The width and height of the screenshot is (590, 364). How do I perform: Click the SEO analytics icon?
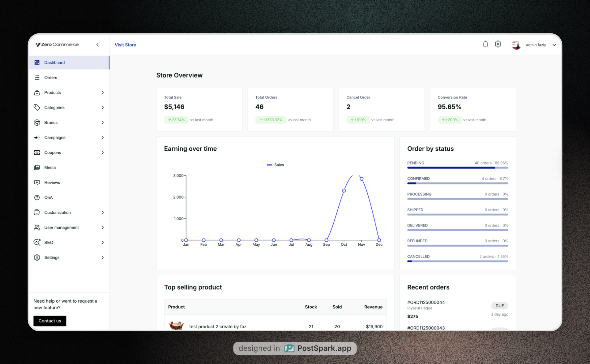click(x=37, y=242)
